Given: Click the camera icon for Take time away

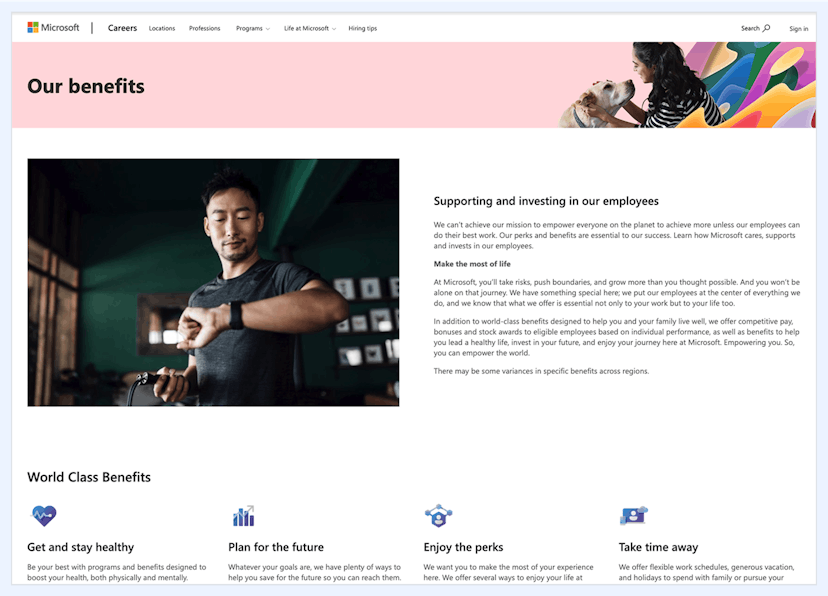Looking at the screenshot, I should point(633,514).
